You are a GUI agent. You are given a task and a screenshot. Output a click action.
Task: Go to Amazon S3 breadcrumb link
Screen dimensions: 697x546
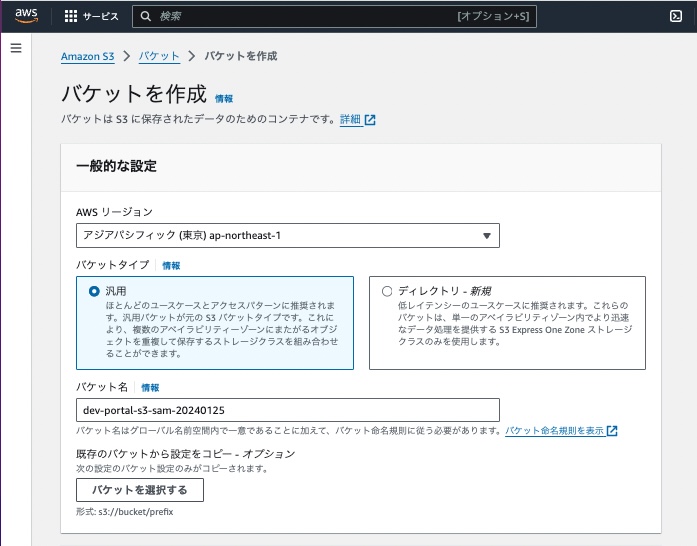point(88,56)
